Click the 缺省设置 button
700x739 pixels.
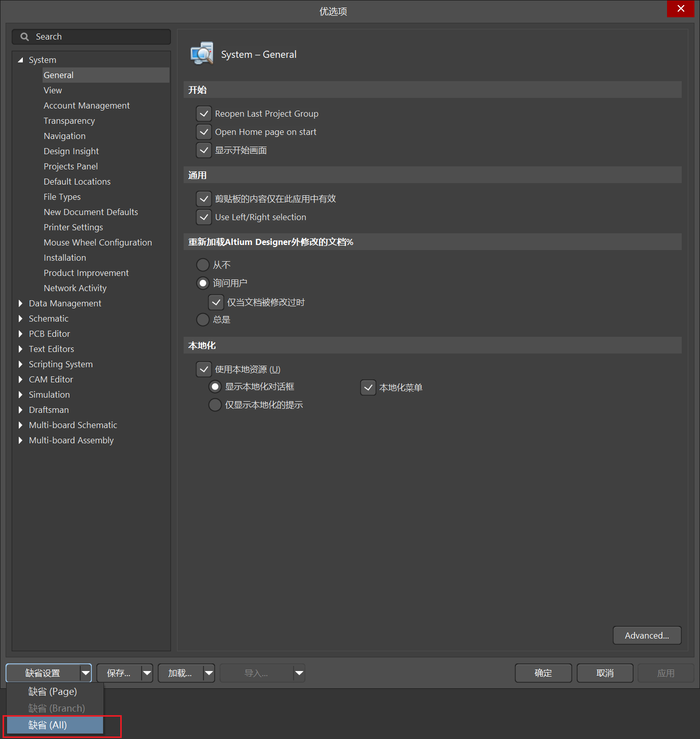(43, 673)
